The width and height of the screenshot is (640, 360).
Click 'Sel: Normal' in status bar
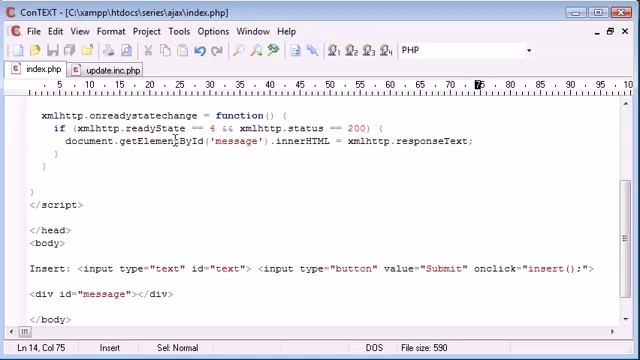coord(178,348)
